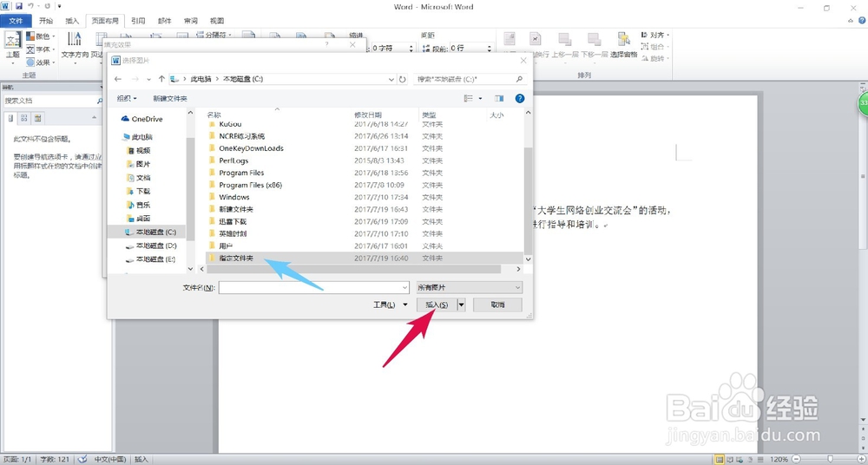Open the Selection Pane (选择窗格) button
868x465 pixels.
(x=624, y=45)
